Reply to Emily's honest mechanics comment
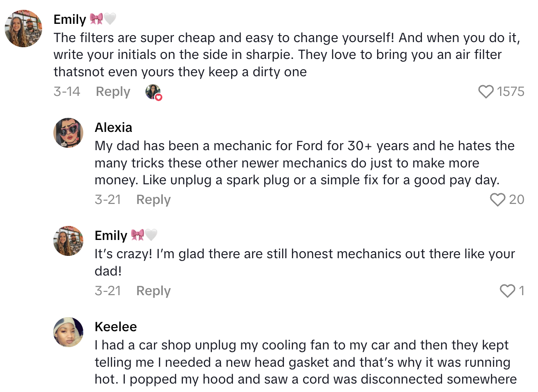Screen dimensions: 538x392 153,291
